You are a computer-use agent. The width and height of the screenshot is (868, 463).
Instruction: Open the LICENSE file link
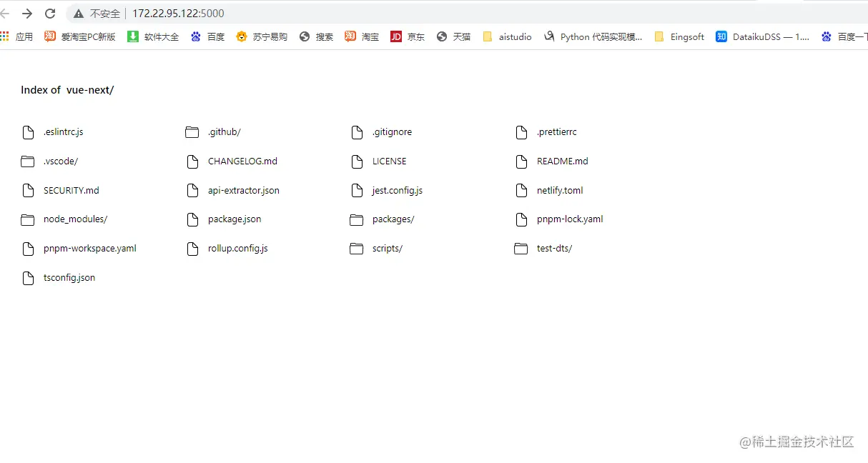click(x=390, y=161)
